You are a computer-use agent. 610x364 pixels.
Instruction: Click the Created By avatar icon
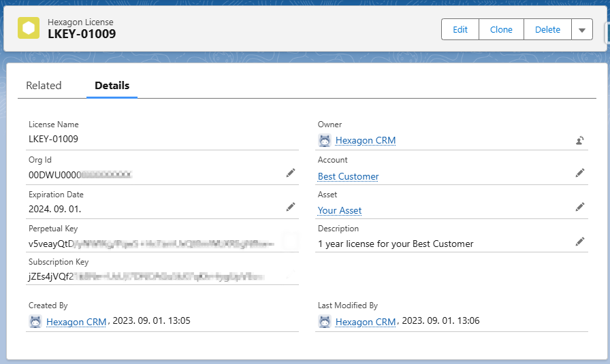pos(35,321)
